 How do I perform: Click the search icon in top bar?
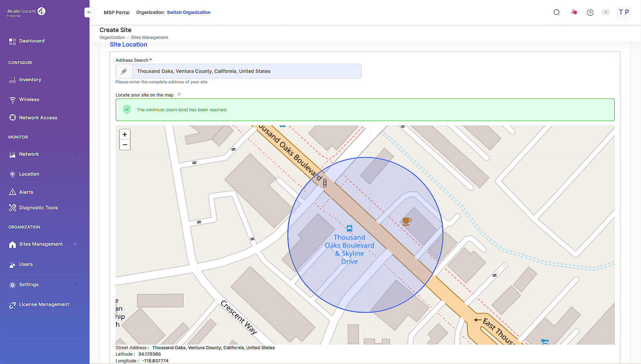click(x=557, y=12)
